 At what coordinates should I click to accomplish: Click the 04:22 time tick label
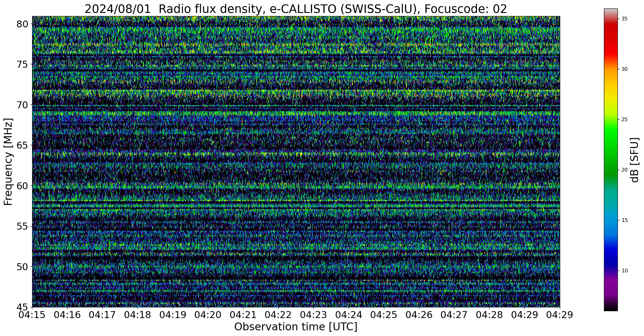278,315
